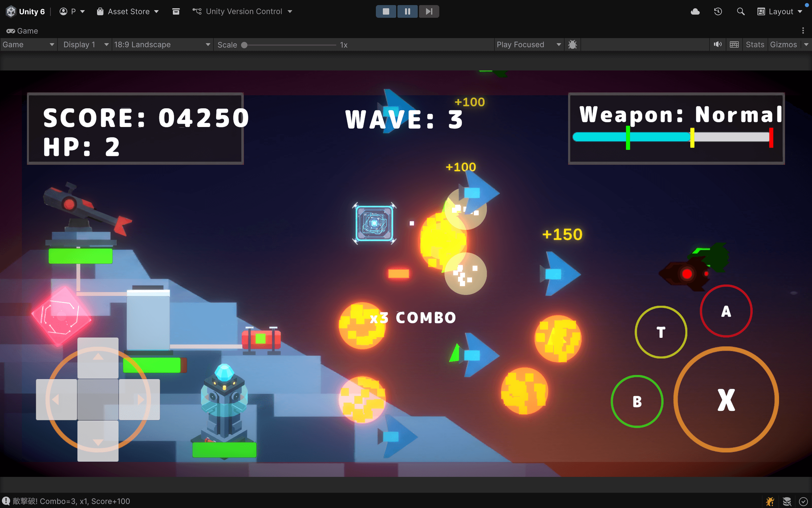
Task: Click the yellow marker on weapon gauge
Action: tap(692, 137)
